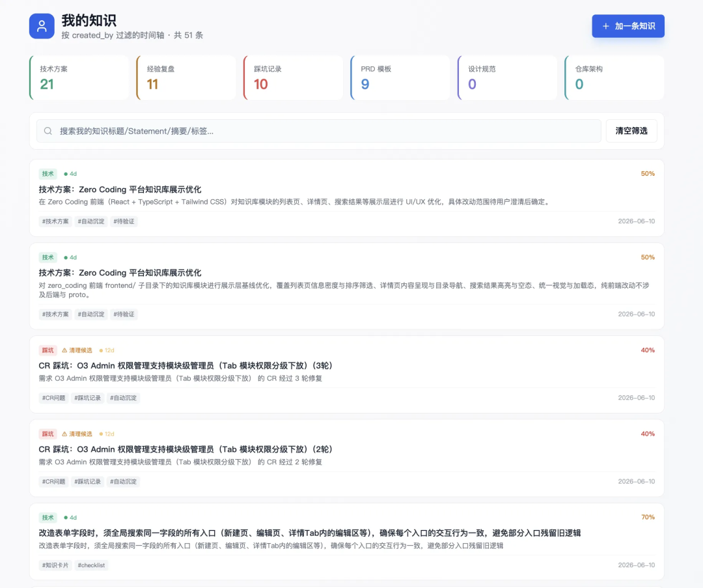The width and height of the screenshot is (703, 588).
Task: Click 2026-06-10 date on 改造表单字段时 card
Action: [x=636, y=565]
